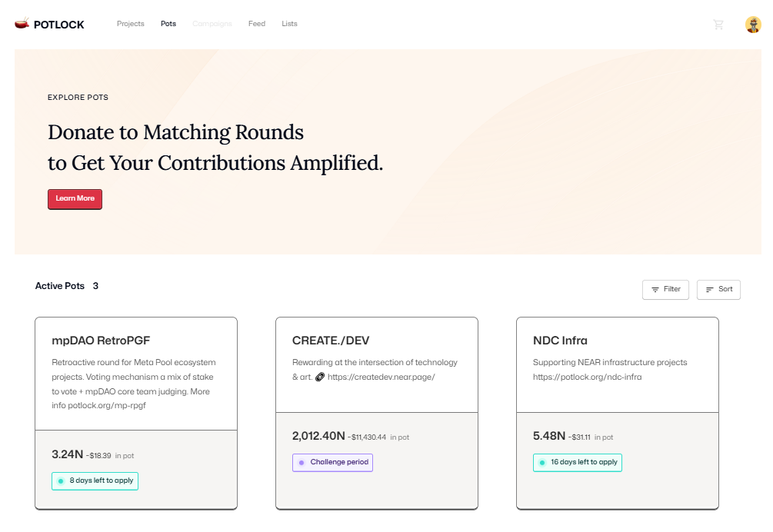
Task: Click purple Challenge period status dot
Action: point(302,463)
